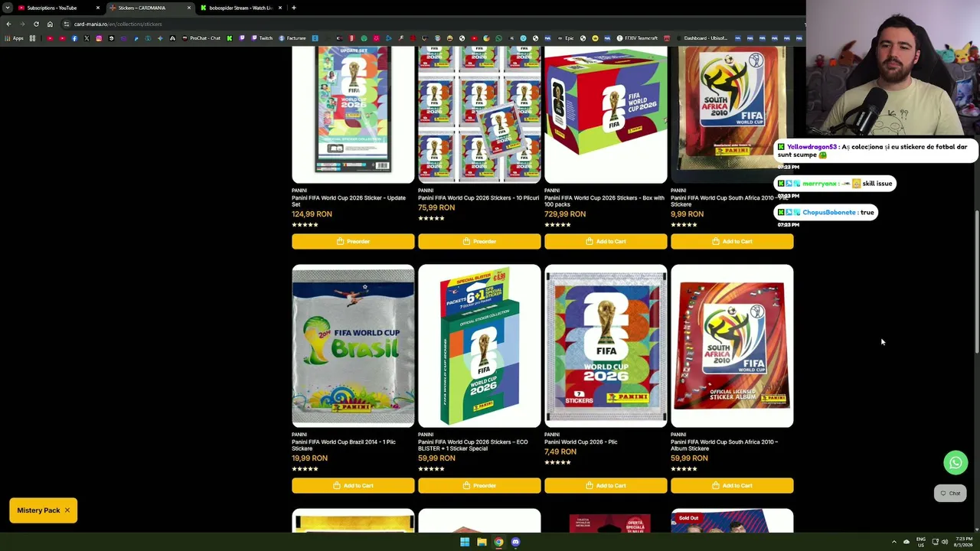Open the Facturare bookmark
The height and width of the screenshot is (551, 980).
point(292,38)
